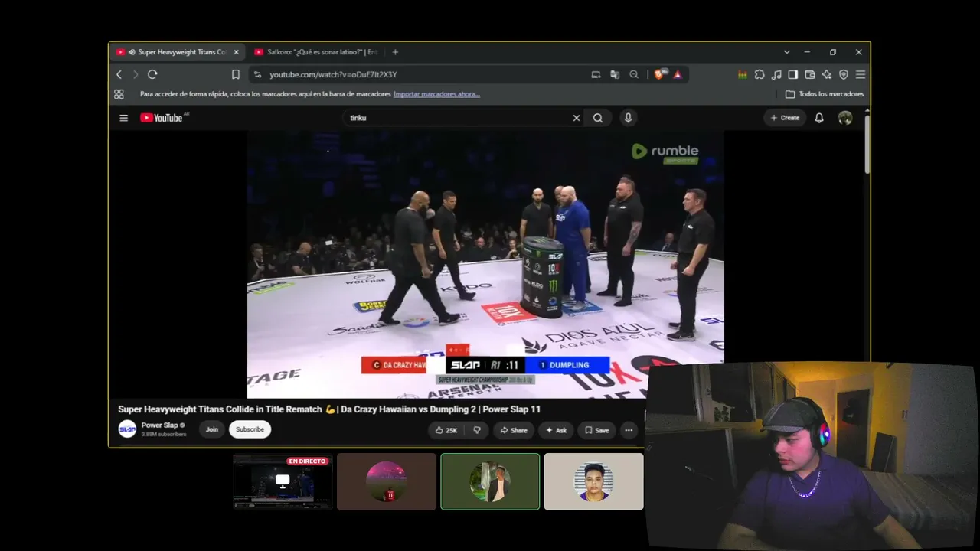Screen dimensions: 980x551
Task: Mute the audio speaker icon on the first tab
Action: [x=132, y=52]
